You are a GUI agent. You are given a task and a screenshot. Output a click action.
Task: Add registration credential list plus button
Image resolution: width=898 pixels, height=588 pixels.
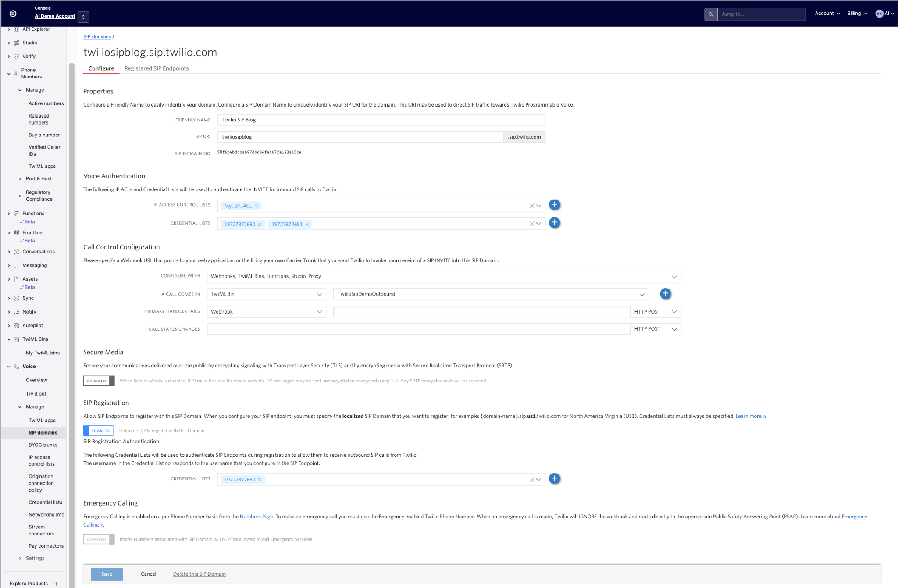(554, 478)
